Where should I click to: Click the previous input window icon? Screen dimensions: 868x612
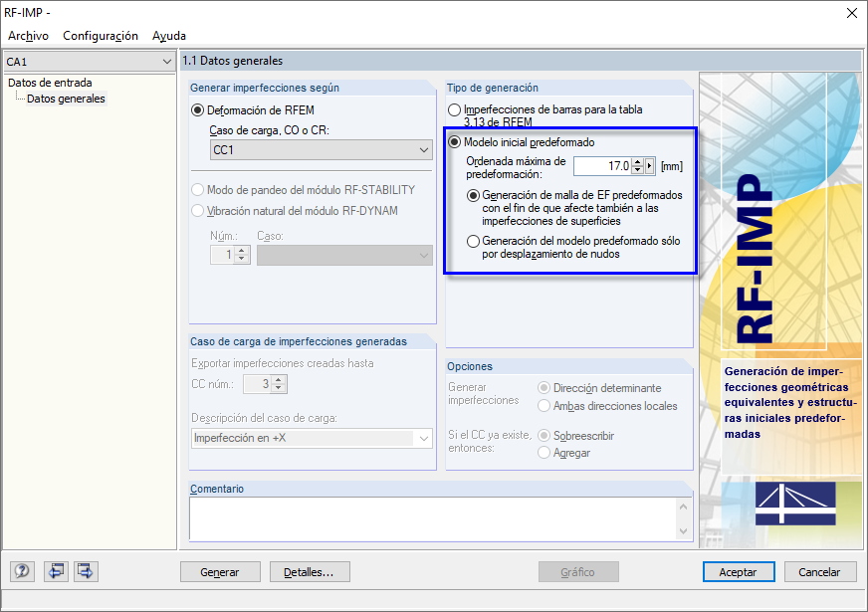56,571
